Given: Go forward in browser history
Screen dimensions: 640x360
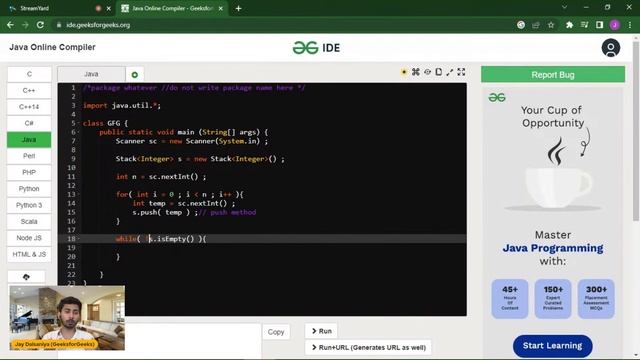Looking at the screenshot, I should [25, 25].
